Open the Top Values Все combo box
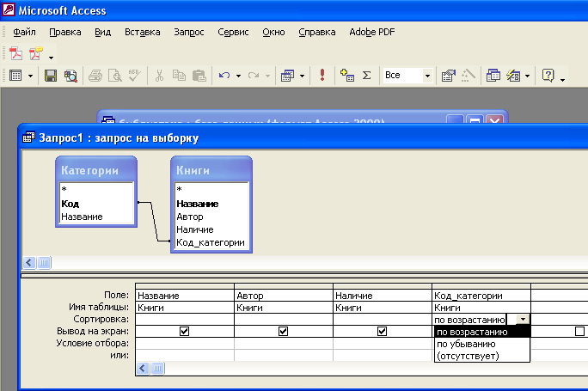The height and width of the screenshot is (391, 588). tap(407, 76)
